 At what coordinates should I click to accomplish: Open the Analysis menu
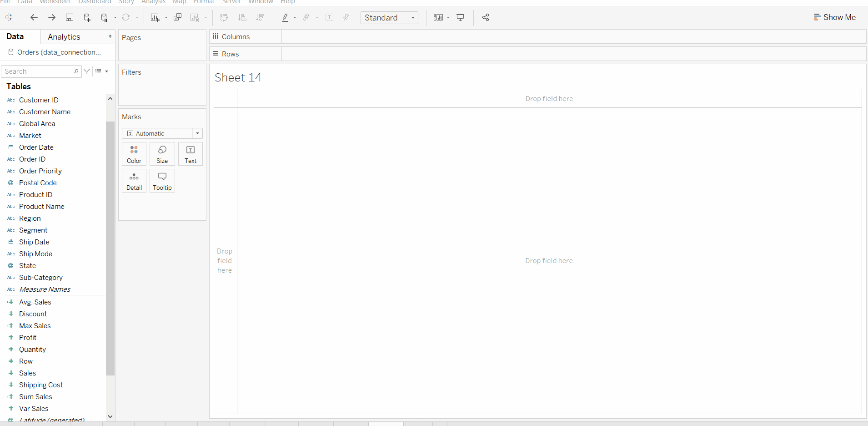pyautogui.click(x=153, y=2)
